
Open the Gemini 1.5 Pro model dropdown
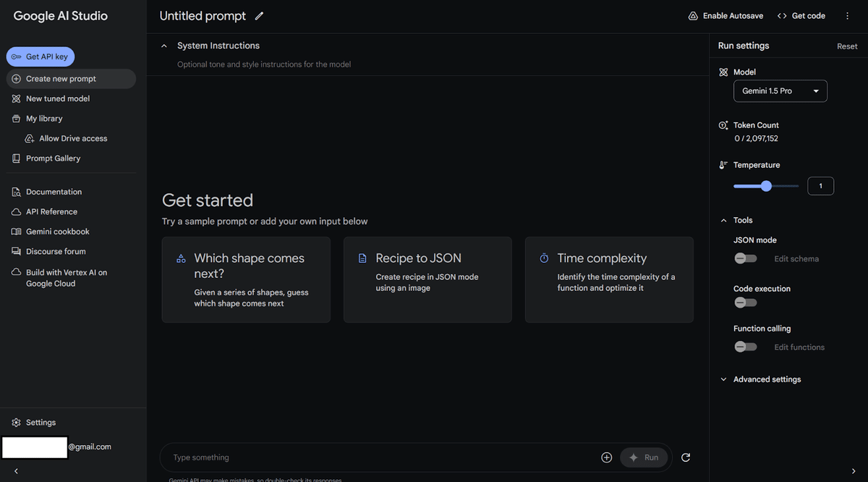[780, 91]
